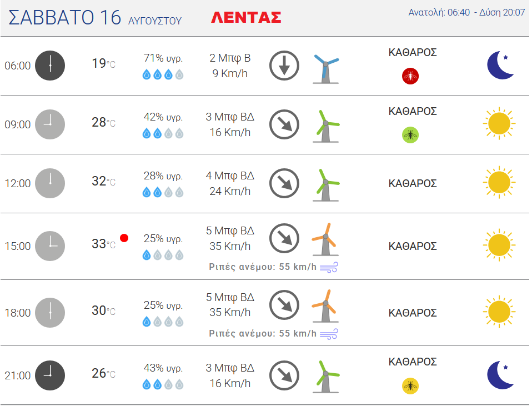Click the sun weather icon at 12:00
This screenshot has height=406, width=532.
pos(499,182)
